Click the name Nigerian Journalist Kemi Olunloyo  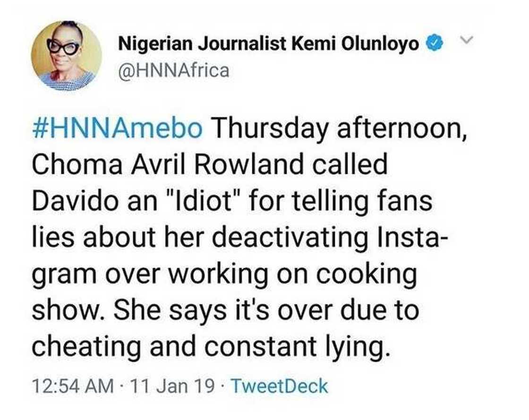pos(269,44)
